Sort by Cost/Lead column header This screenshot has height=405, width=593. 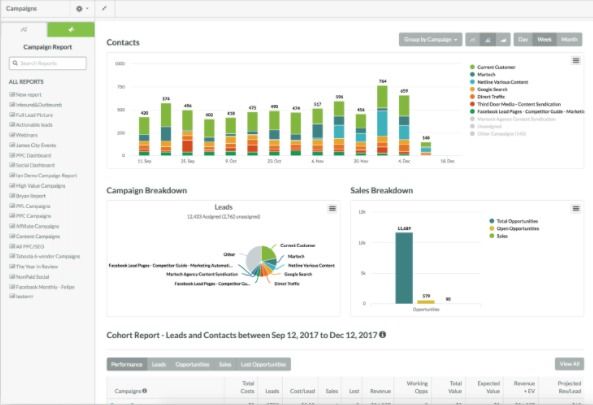302,391
